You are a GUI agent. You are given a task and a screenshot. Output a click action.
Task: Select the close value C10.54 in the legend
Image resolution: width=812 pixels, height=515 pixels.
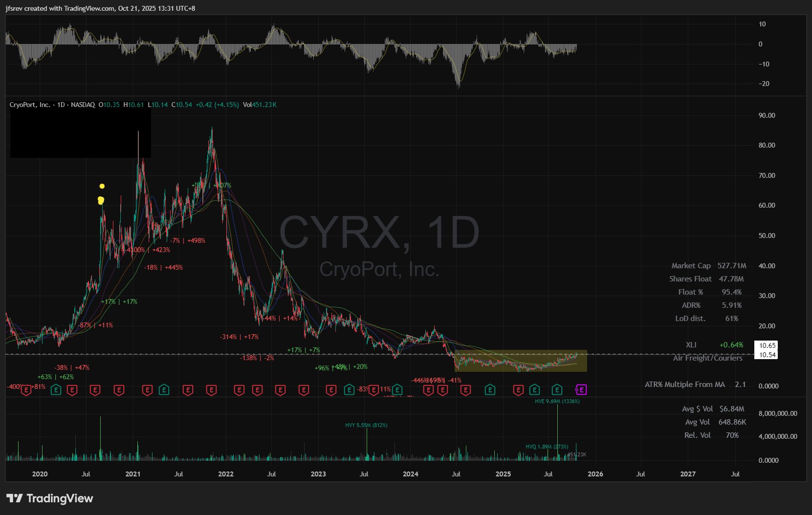181,105
